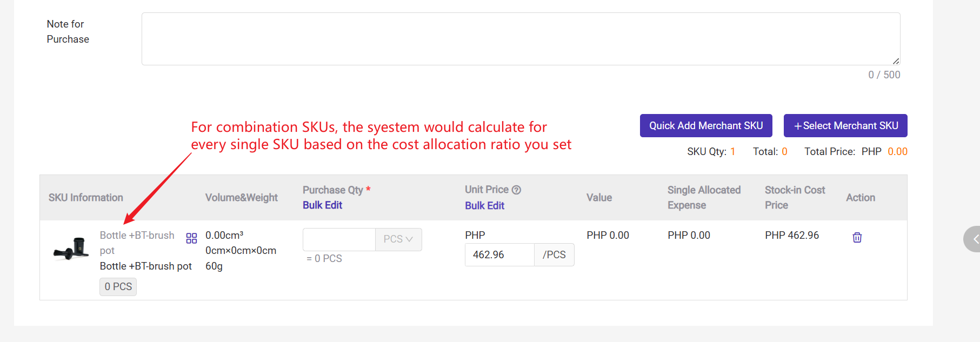Screen dimensions: 980x342
Task: Click the /PCS unit suffix label
Action: 554,254
